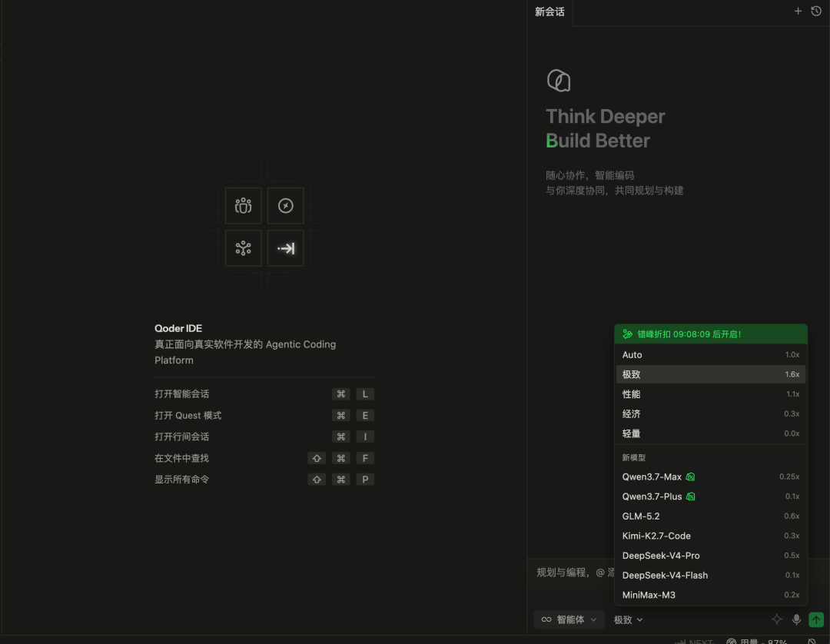830x644 pixels.
Task: Choose MiniMax-M3 model
Action: pos(710,595)
